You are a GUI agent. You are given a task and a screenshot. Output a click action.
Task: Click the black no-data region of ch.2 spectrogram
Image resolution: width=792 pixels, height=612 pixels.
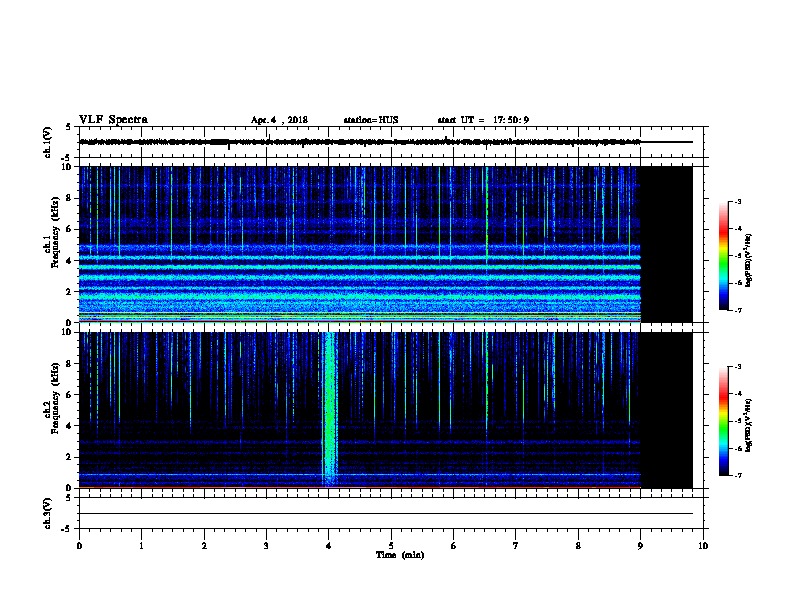[667, 410]
